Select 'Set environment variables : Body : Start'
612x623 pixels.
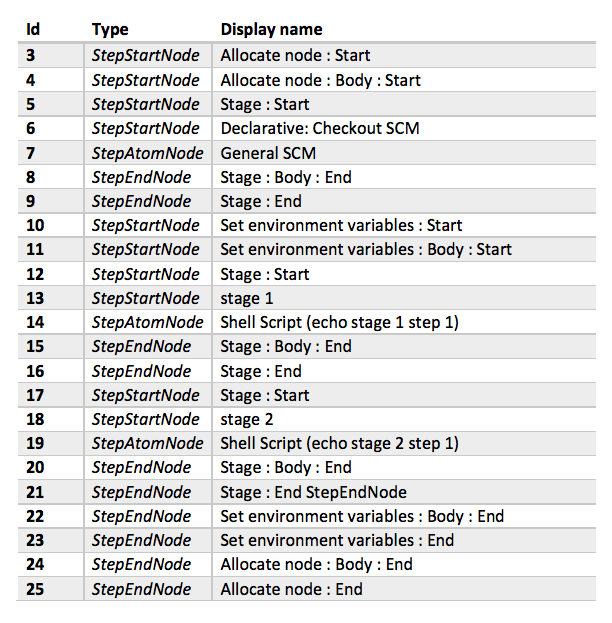[x=366, y=250]
